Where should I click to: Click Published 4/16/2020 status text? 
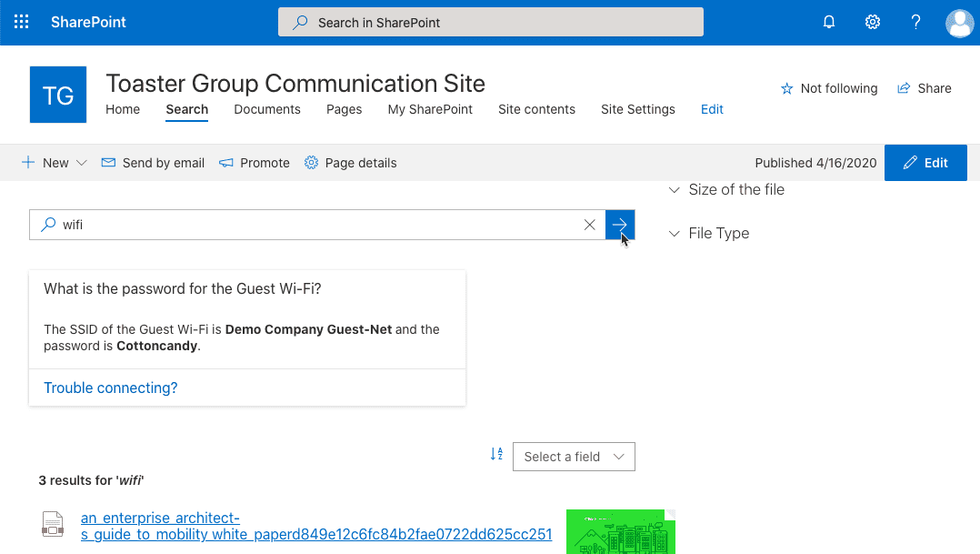pos(815,163)
